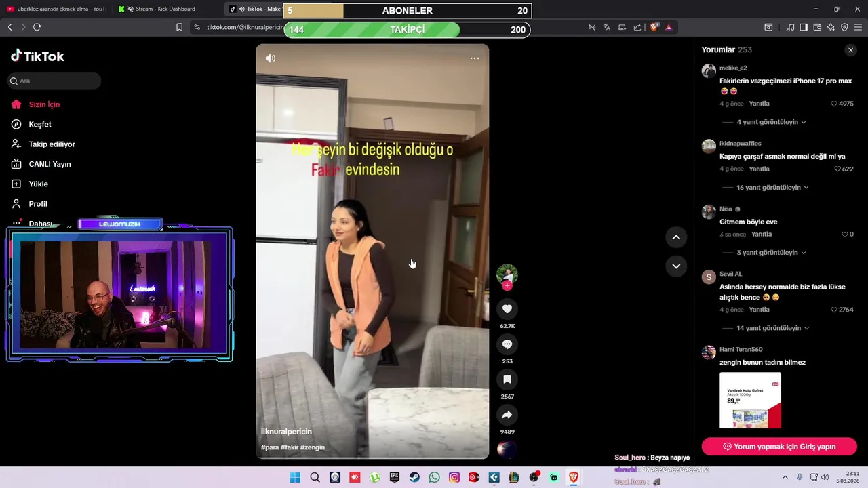Open the browser playlist music note icon

[x=790, y=27]
